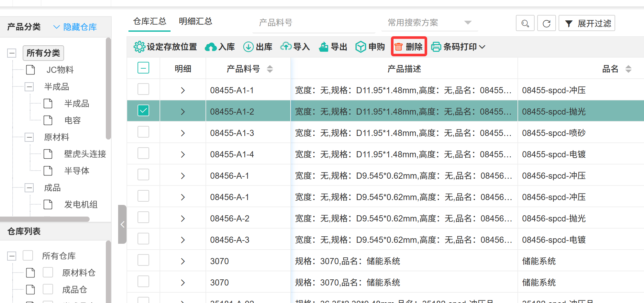Image resolution: width=644 pixels, height=303 pixels.
Task: Click the horizontal scrollbar in category tree
Action: click(x=45, y=219)
